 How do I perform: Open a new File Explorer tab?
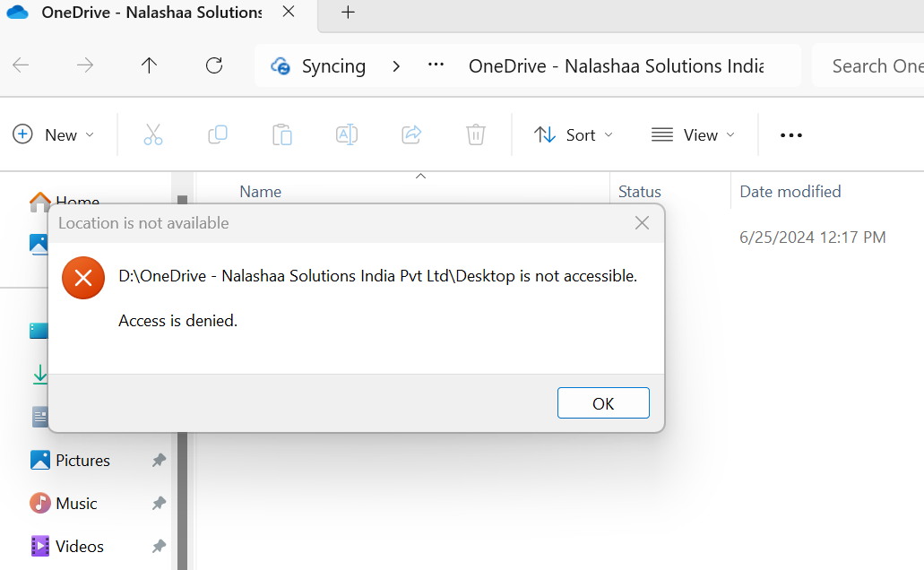pos(349,13)
